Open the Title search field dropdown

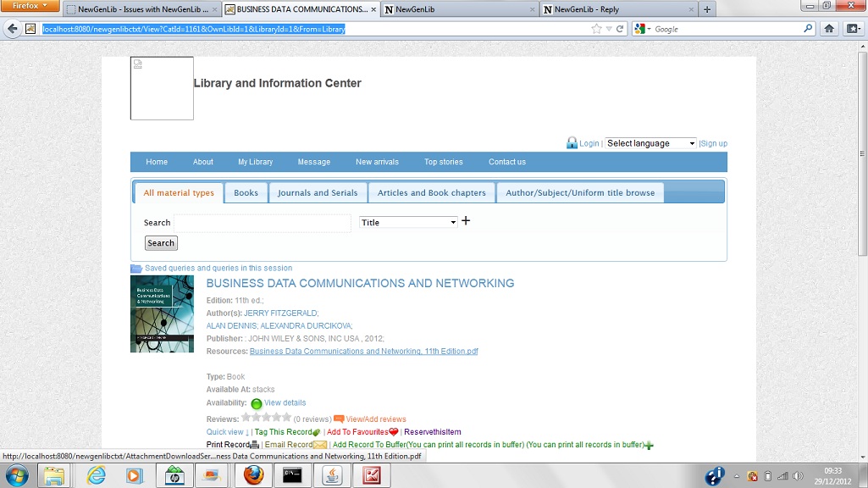[x=408, y=222]
